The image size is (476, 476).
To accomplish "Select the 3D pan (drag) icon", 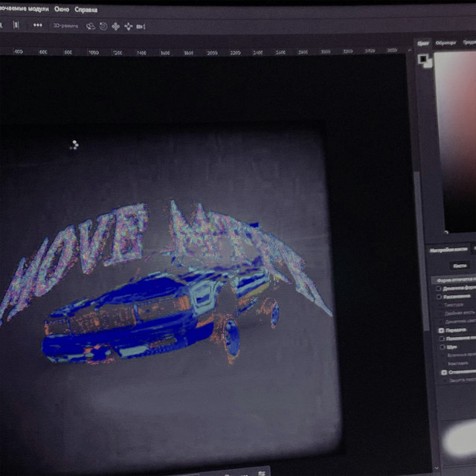I will click(x=115, y=26).
